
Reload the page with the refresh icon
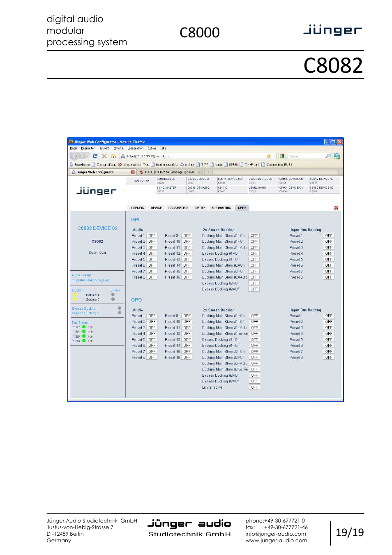[x=95, y=156]
